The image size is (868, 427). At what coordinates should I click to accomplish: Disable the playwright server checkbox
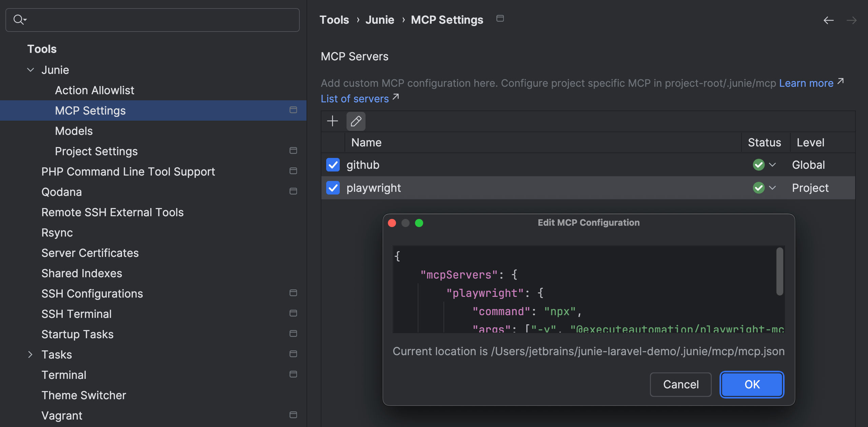click(x=333, y=188)
